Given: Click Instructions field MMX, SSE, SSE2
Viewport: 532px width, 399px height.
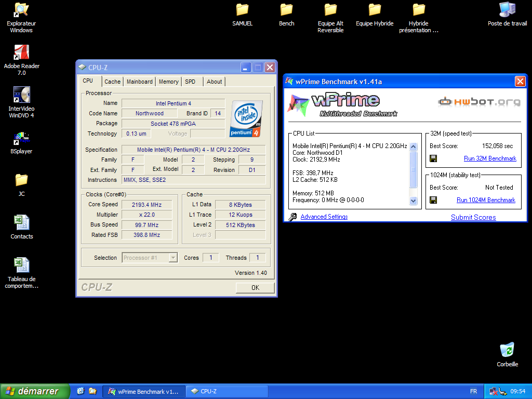Looking at the screenshot, I should pyautogui.click(x=193, y=180).
